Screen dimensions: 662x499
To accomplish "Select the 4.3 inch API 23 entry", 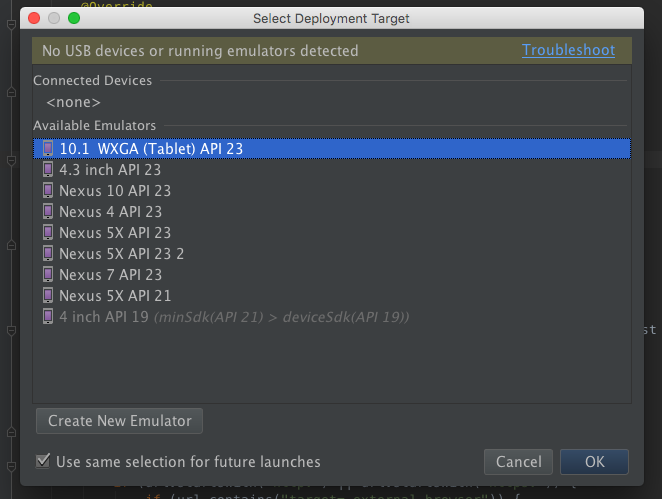I will pos(332,169).
